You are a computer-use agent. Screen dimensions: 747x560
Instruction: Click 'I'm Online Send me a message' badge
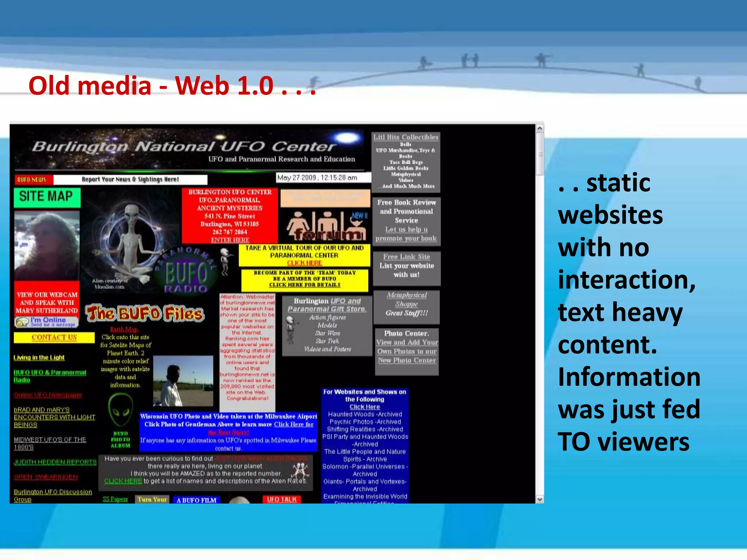pyautogui.click(x=46, y=322)
